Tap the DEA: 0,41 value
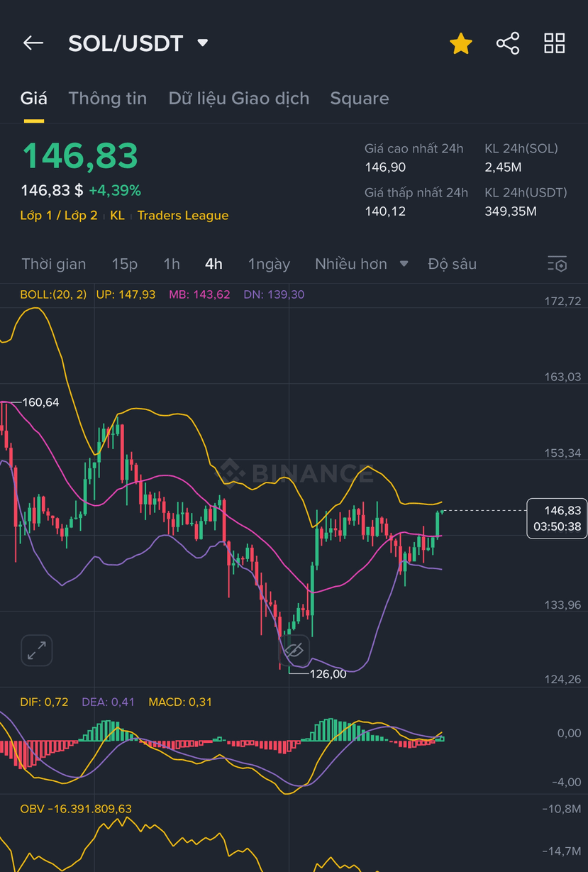 [108, 702]
